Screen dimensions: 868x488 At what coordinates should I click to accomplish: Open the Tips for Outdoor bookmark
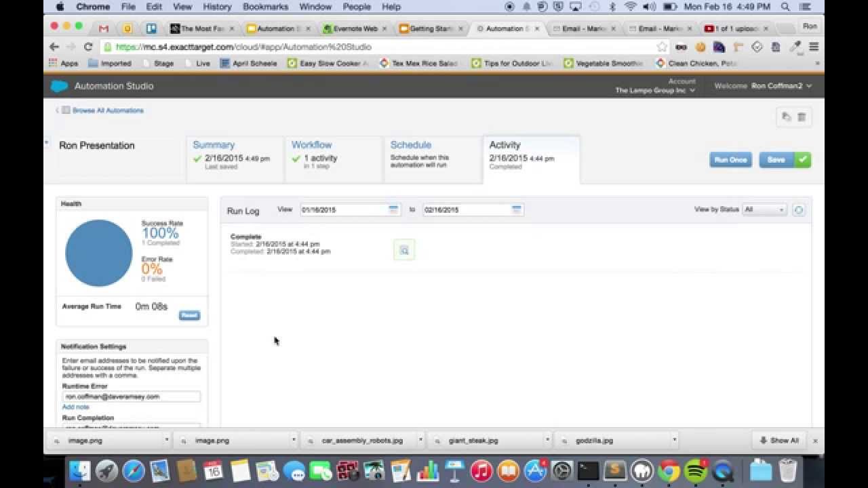[513, 63]
